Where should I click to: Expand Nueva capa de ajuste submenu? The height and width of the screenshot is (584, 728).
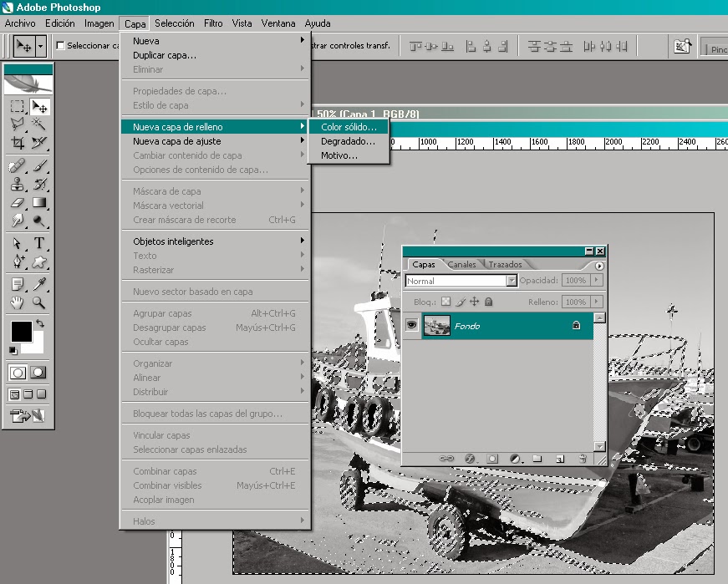click(x=216, y=141)
